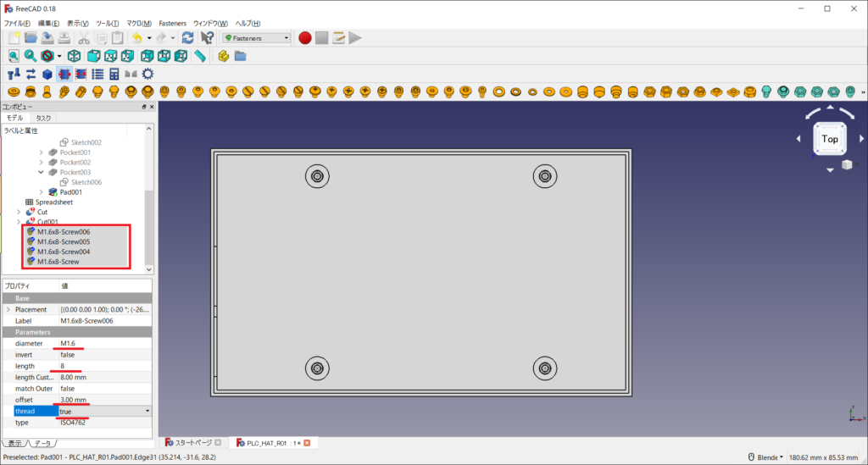Click the refresh/recompute icon
868x465 pixels.
click(187, 38)
